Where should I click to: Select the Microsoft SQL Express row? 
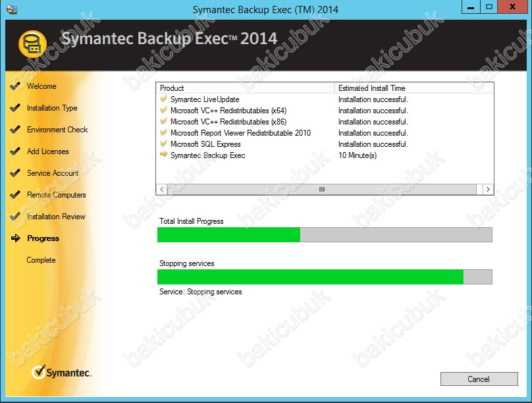[x=325, y=144]
